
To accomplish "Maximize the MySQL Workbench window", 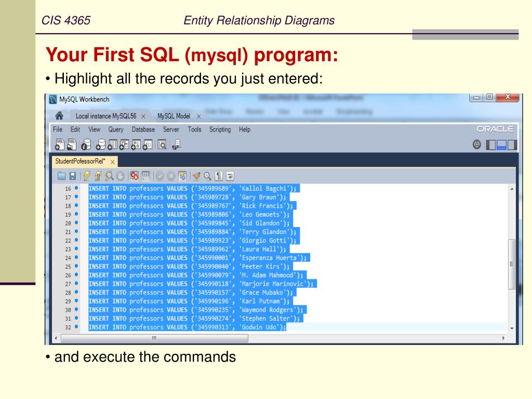I will 489,97.
